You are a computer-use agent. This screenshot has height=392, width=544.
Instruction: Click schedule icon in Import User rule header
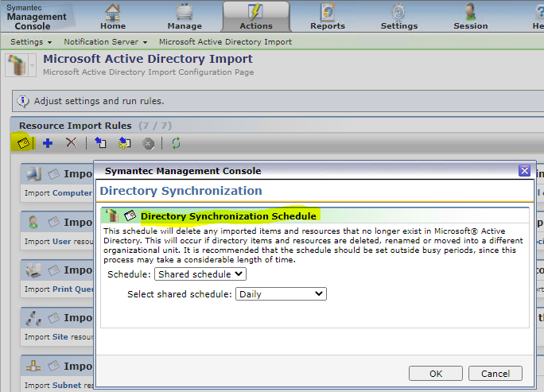click(x=53, y=222)
